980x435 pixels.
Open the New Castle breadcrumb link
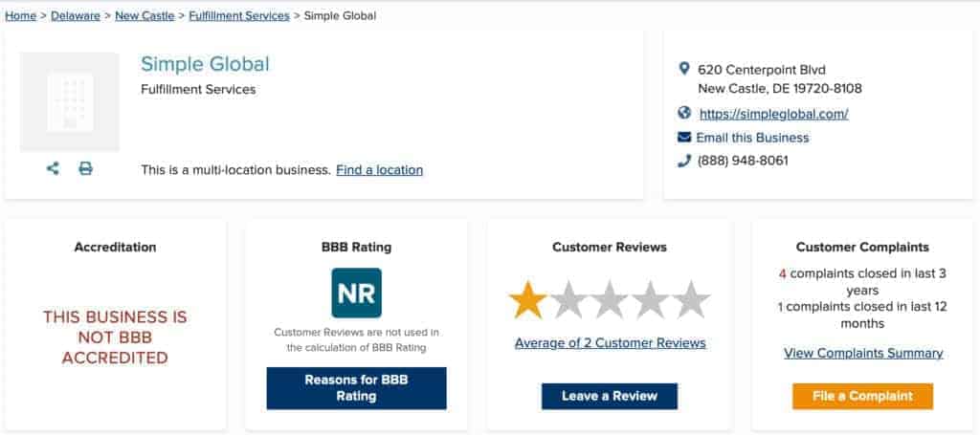(x=145, y=15)
